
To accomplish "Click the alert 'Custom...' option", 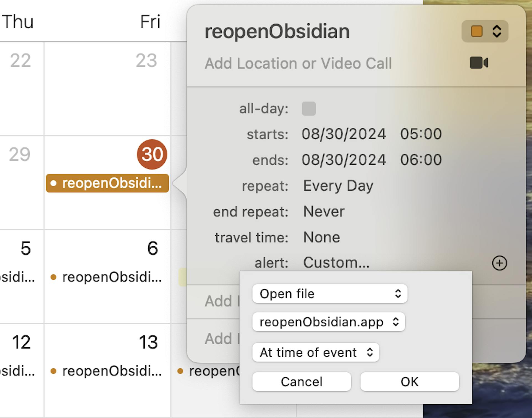I will (x=336, y=263).
